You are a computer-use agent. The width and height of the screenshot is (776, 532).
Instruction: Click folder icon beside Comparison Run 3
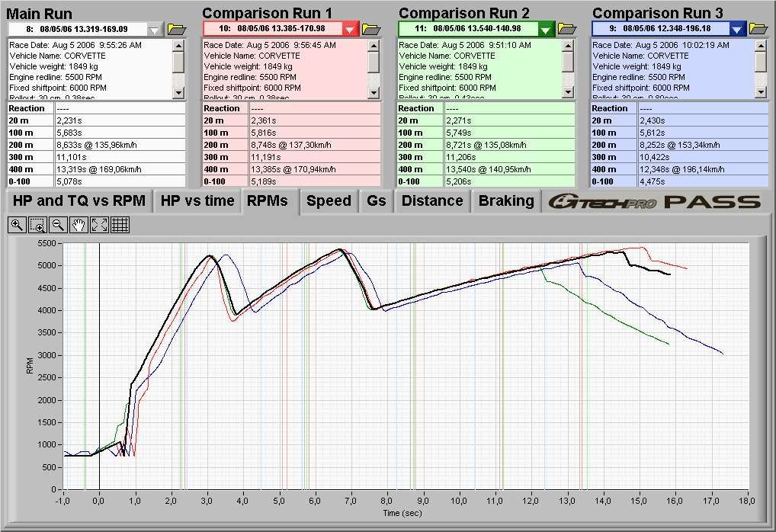pos(758,29)
